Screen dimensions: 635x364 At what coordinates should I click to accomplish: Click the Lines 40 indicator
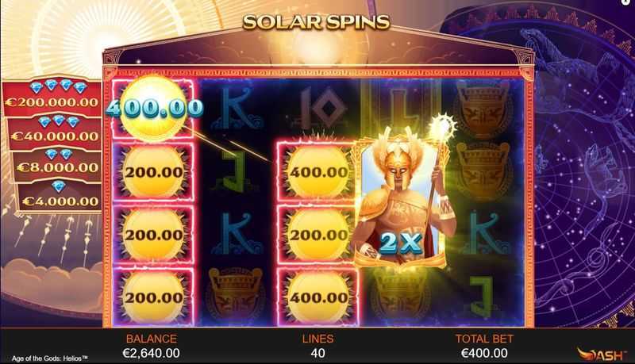(318, 347)
